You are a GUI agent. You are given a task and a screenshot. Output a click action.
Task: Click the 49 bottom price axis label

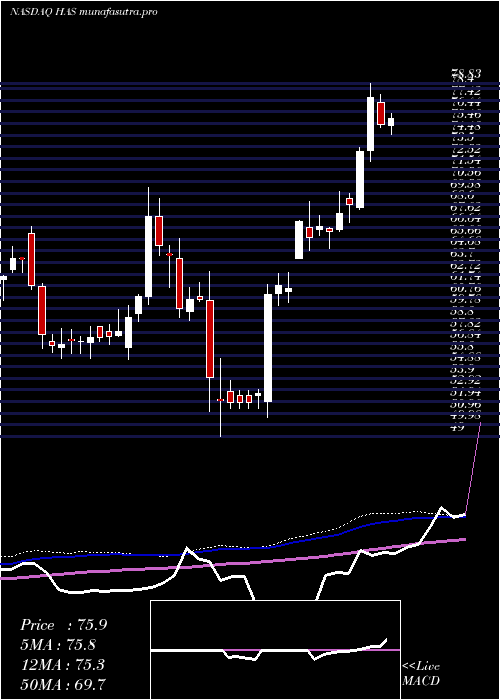pos(458,427)
